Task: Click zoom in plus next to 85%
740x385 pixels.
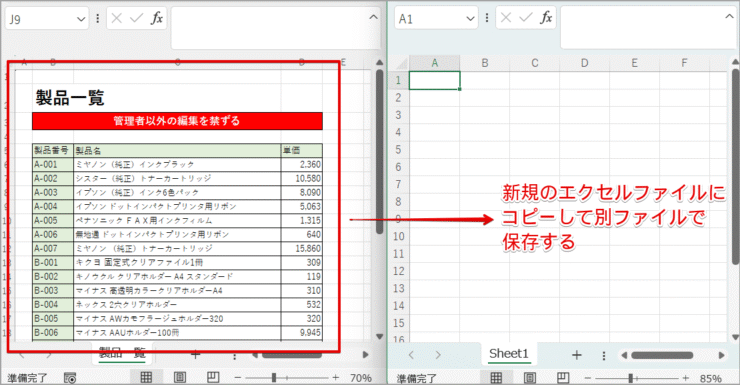Action: 686,378
